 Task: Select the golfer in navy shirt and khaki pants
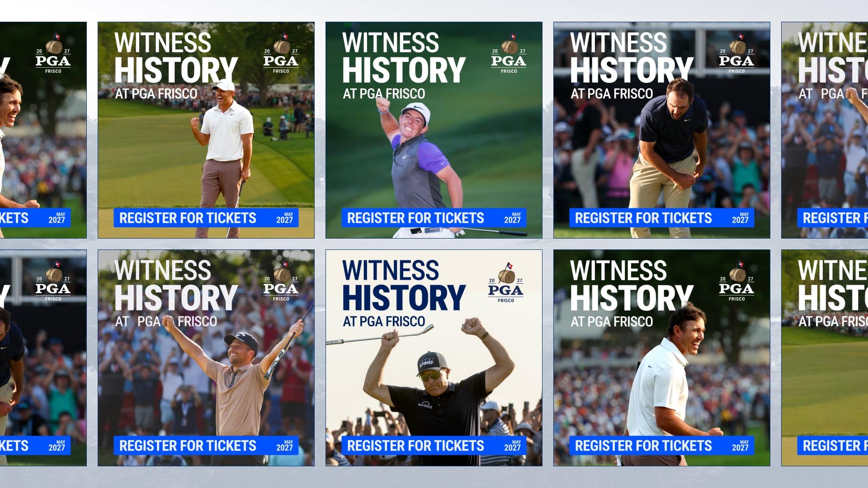coord(669,158)
